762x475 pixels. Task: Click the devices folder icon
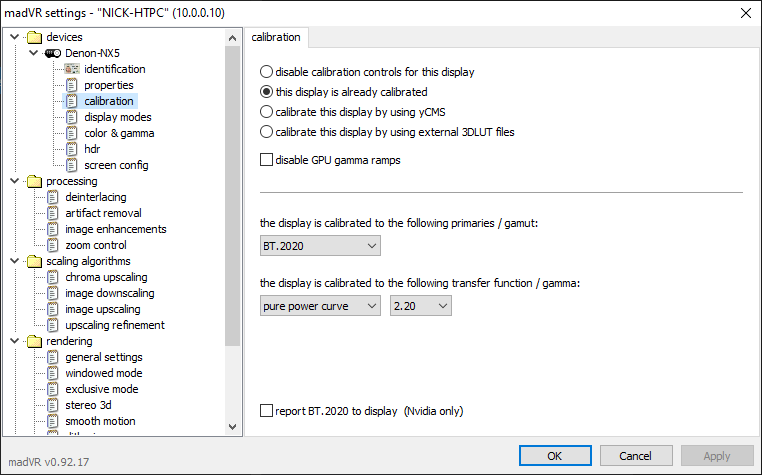click(35, 37)
